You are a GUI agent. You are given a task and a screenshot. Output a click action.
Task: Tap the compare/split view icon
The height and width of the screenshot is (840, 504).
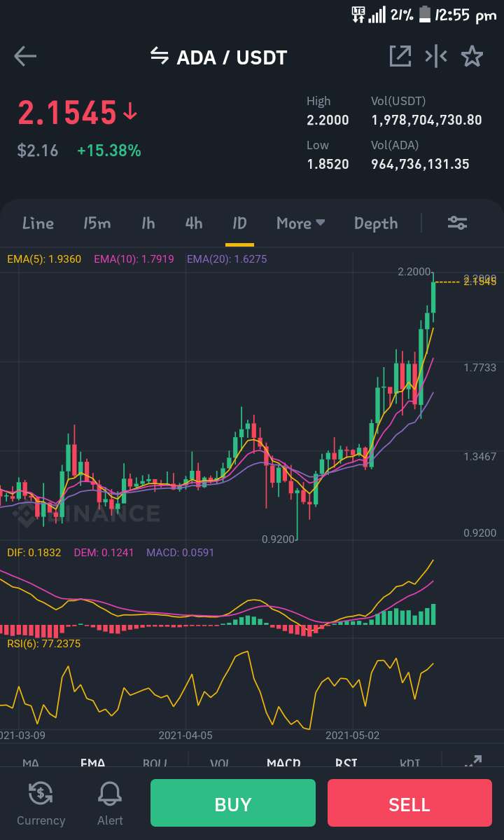click(436, 56)
